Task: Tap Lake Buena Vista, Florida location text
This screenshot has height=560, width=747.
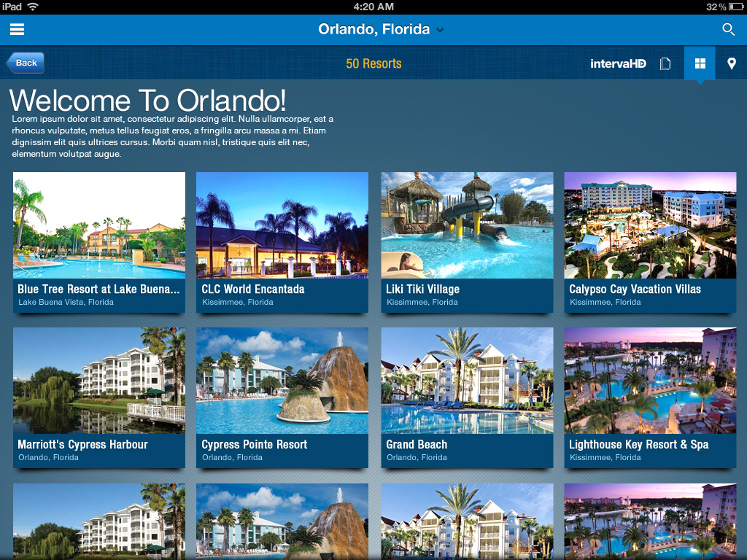Action: pyautogui.click(x=66, y=302)
